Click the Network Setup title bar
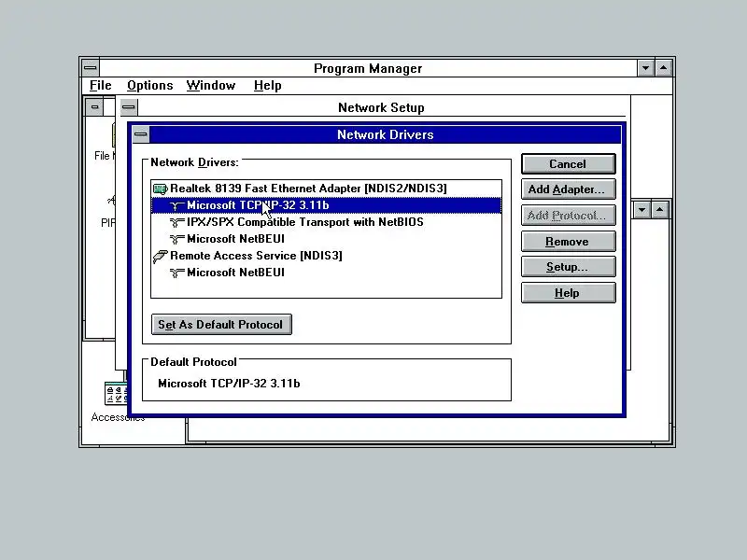This screenshot has height=560, width=747. pyautogui.click(x=381, y=107)
